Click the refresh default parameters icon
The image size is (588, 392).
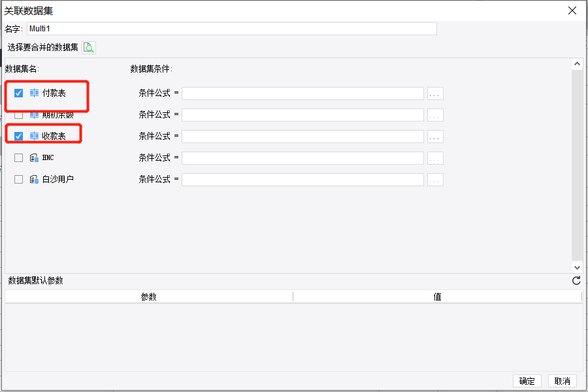(x=576, y=280)
